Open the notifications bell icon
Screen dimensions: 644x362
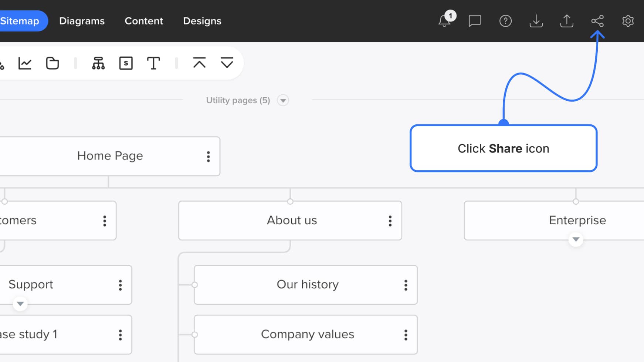pos(445,21)
